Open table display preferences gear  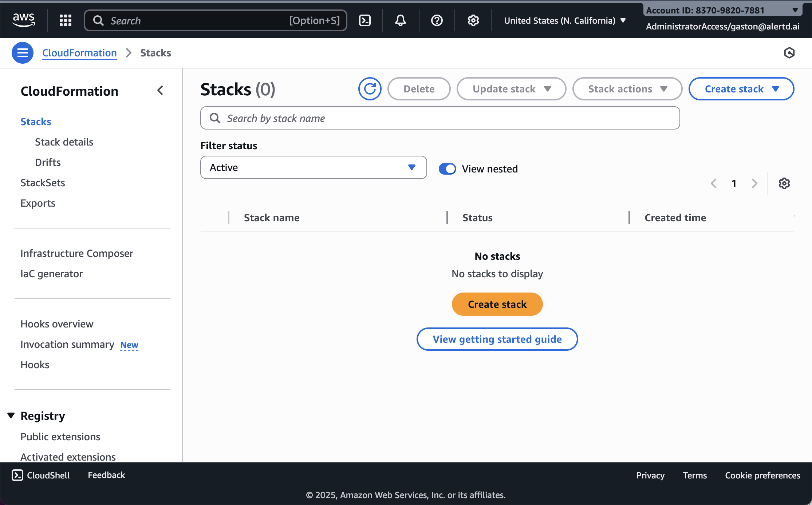click(784, 183)
